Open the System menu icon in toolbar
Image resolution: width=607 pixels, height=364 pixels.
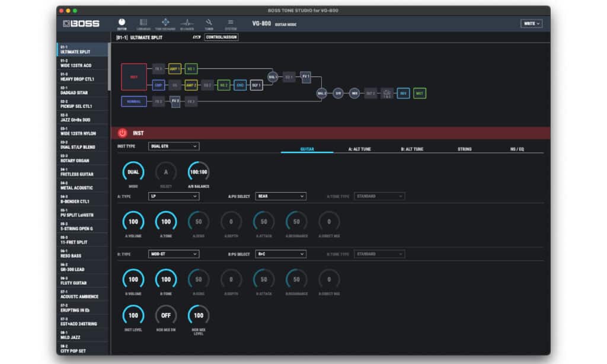[231, 24]
